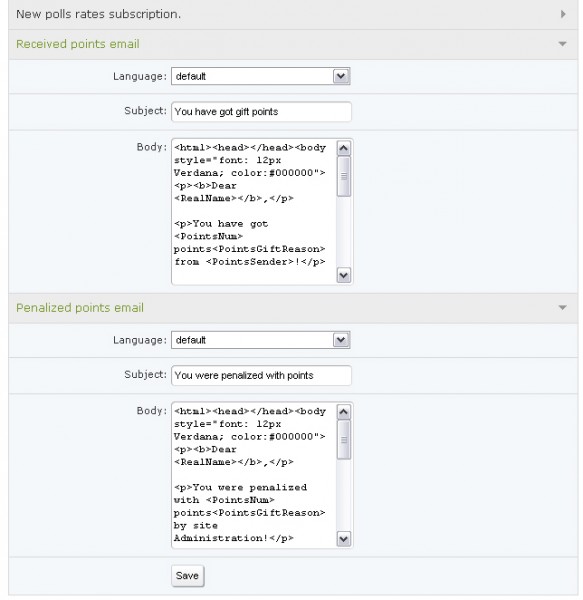Click the New polls rates subscription title
583x600 pixels.
point(98,14)
